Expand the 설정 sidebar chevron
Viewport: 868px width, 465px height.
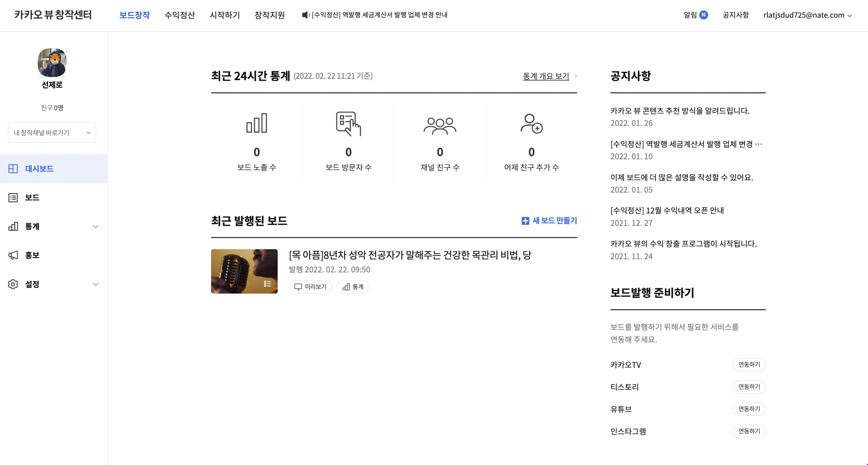(96, 284)
